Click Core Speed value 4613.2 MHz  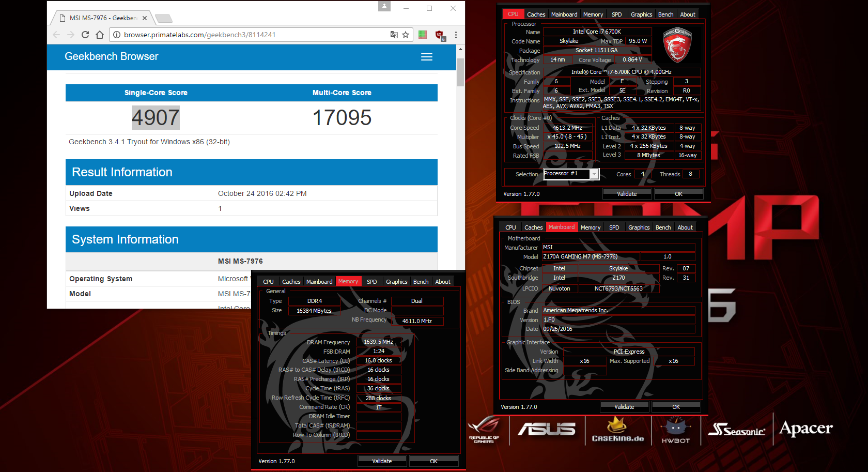pyautogui.click(x=567, y=128)
